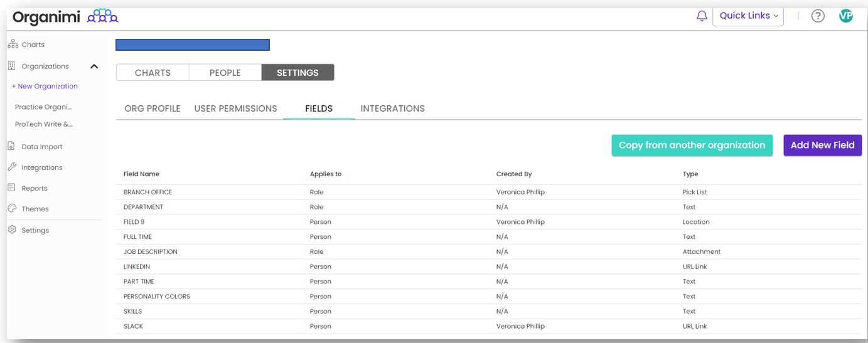Select the INTEGRATIONS settings tab
This screenshot has height=343, width=868.
[x=392, y=108]
